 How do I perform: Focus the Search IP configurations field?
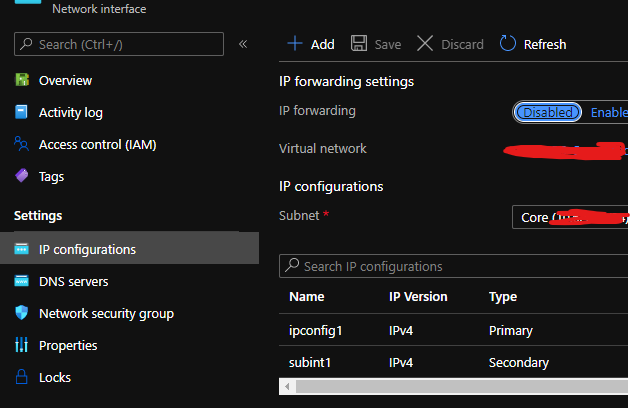(x=453, y=266)
